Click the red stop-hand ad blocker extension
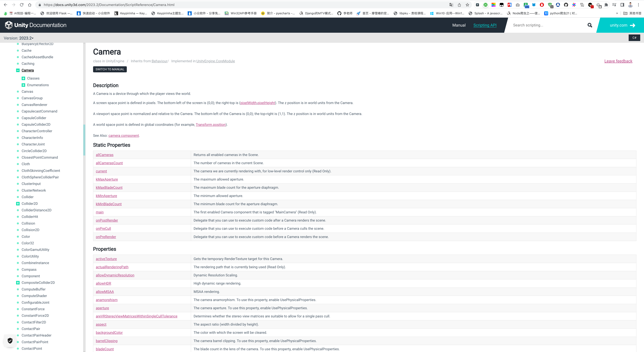Image resolution: width=644 pixels, height=352 pixels. click(542, 5)
